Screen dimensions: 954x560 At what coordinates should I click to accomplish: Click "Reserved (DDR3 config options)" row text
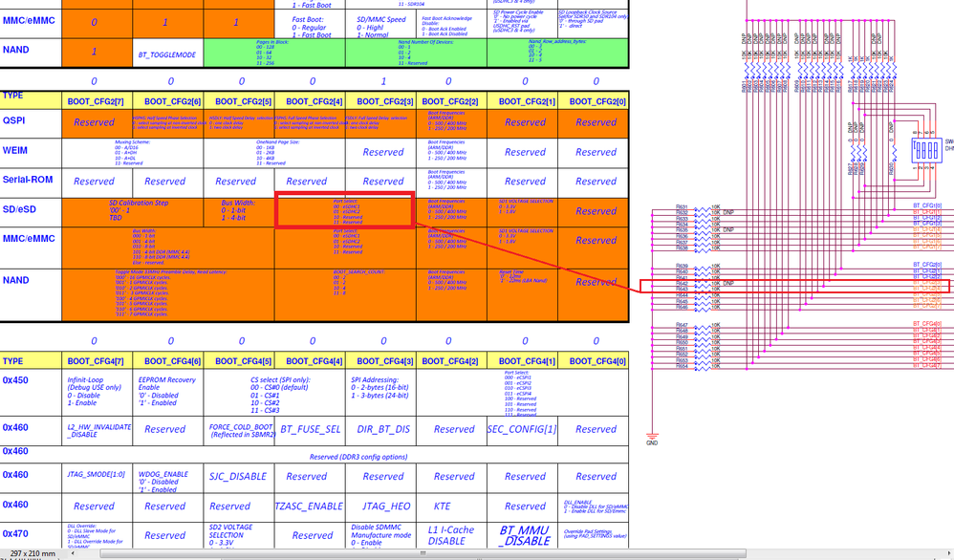click(358, 457)
